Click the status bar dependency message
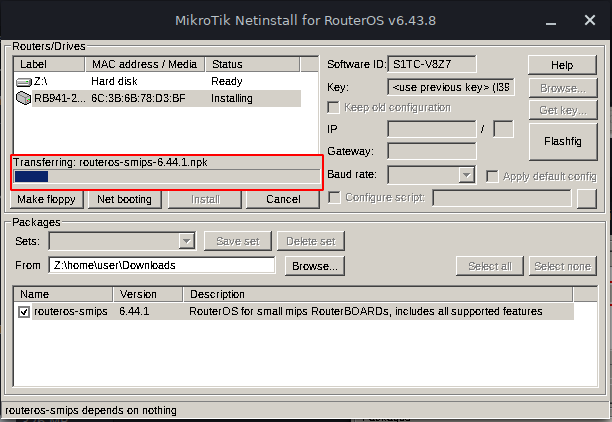The image size is (612, 422). click(91, 410)
